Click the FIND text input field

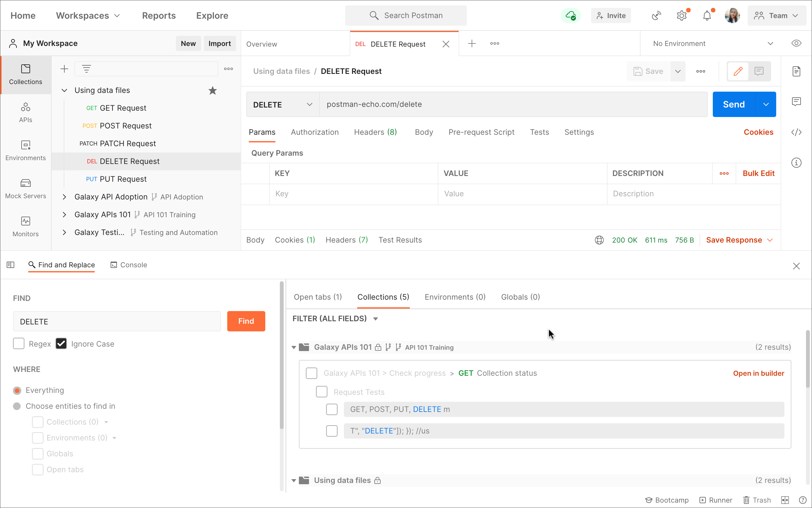click(x=117, y=321)
